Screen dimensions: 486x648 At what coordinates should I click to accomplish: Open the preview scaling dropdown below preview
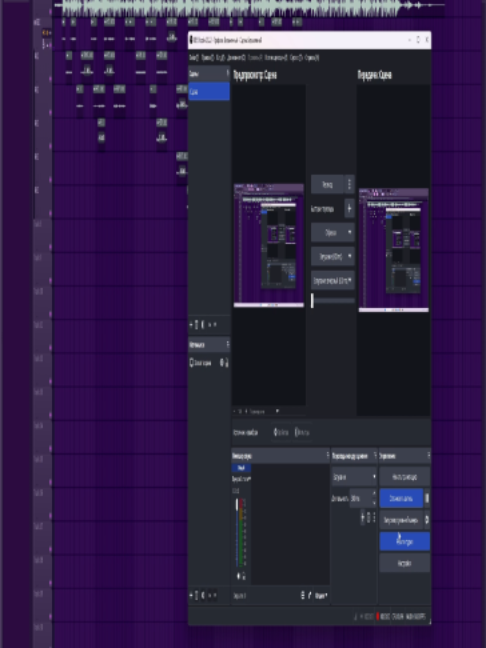click(264, 411)
